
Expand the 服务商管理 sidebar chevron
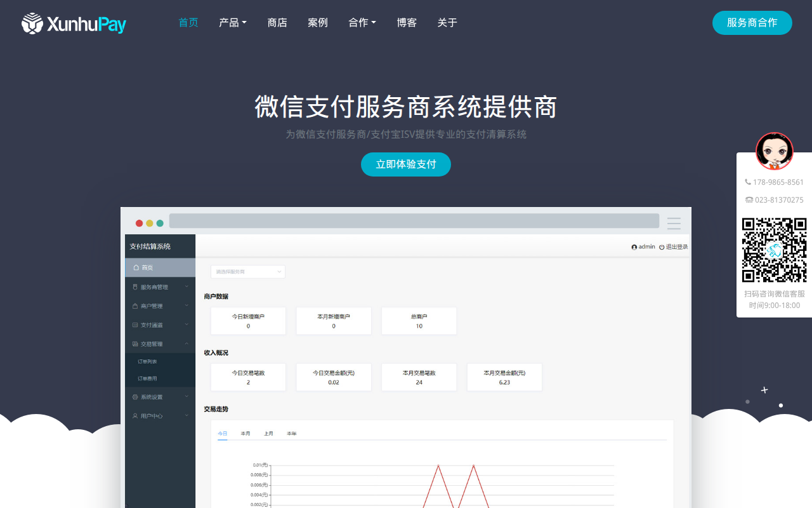point(187,287)
